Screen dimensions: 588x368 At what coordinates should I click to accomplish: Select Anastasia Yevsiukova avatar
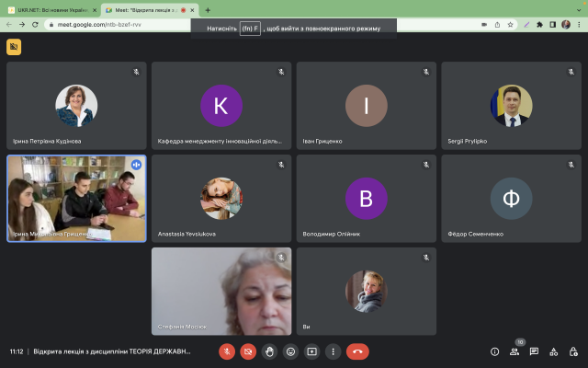click(221, 199)
